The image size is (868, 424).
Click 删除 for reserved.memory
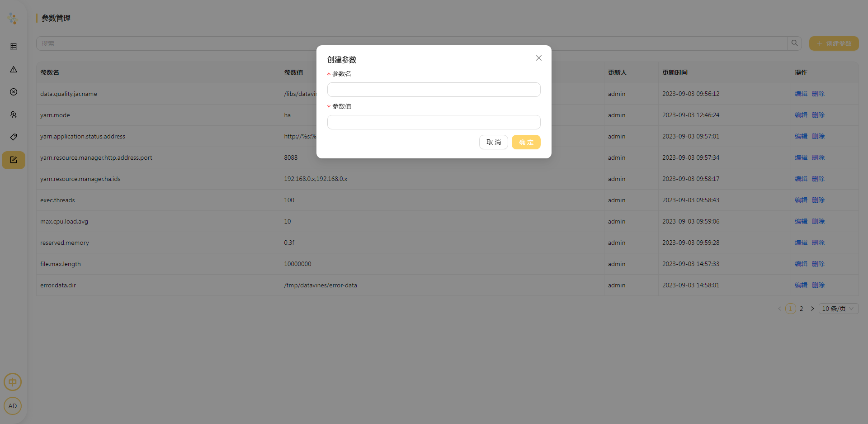pyautogui.click(x=818, y=243)
